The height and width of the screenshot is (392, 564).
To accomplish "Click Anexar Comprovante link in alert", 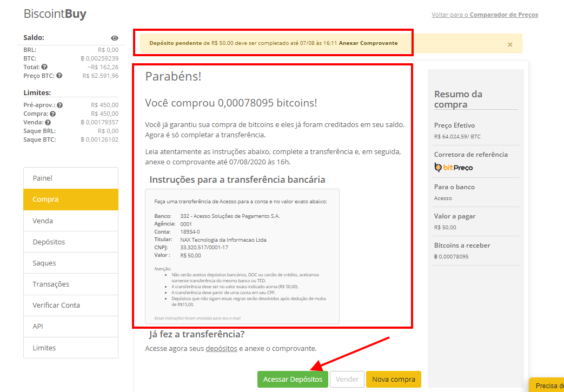I will (x=368, y=43).
